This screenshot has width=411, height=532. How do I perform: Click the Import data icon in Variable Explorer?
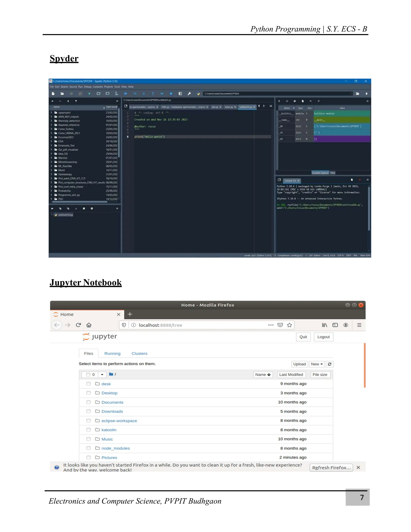point(279,101)
